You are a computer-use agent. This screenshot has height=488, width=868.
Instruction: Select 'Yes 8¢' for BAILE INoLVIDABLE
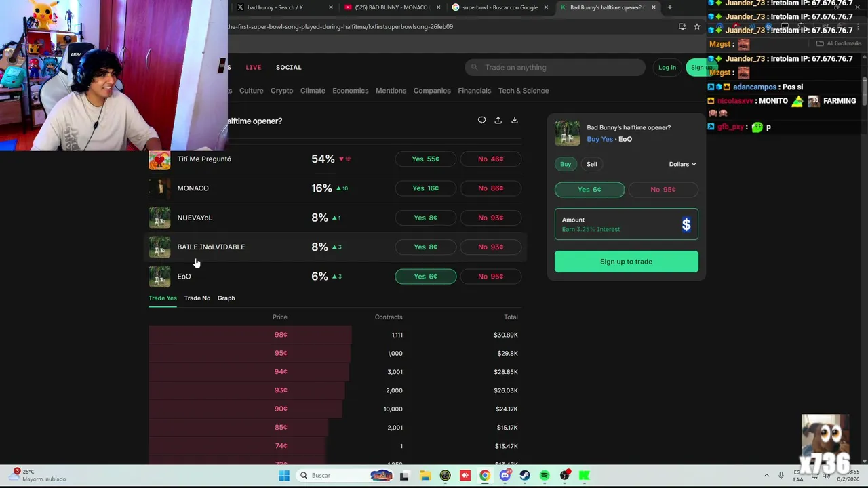click(x=425, y=247)
